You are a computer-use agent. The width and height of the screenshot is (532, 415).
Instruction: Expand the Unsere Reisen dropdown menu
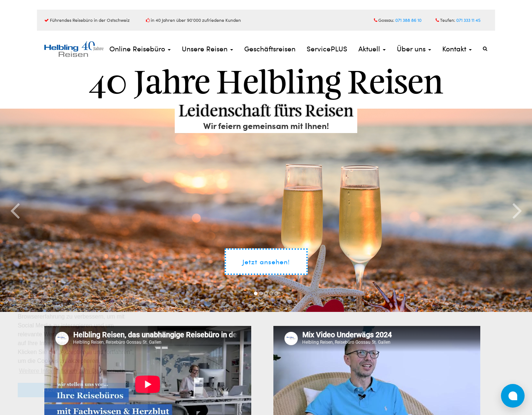(207, 49)
